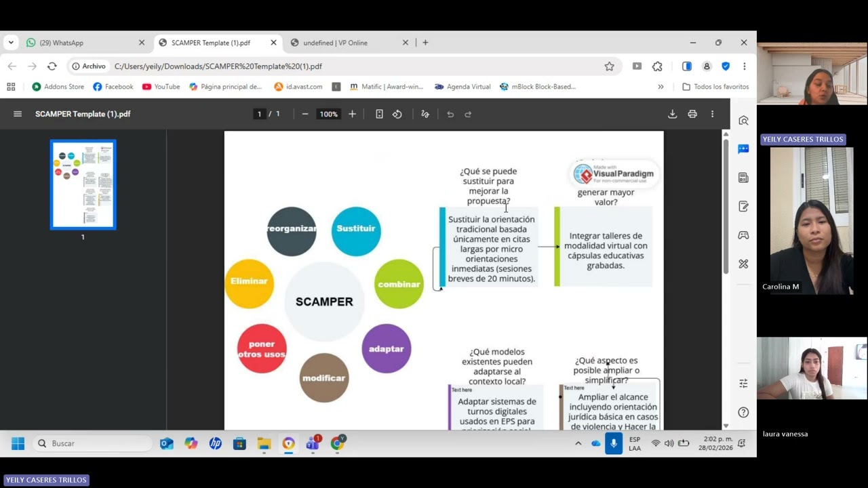Image resolution: width=868 pixels, height=488 pixels.
Task: Open the sidebar help question icon
Action: click(x=744, y=412)
